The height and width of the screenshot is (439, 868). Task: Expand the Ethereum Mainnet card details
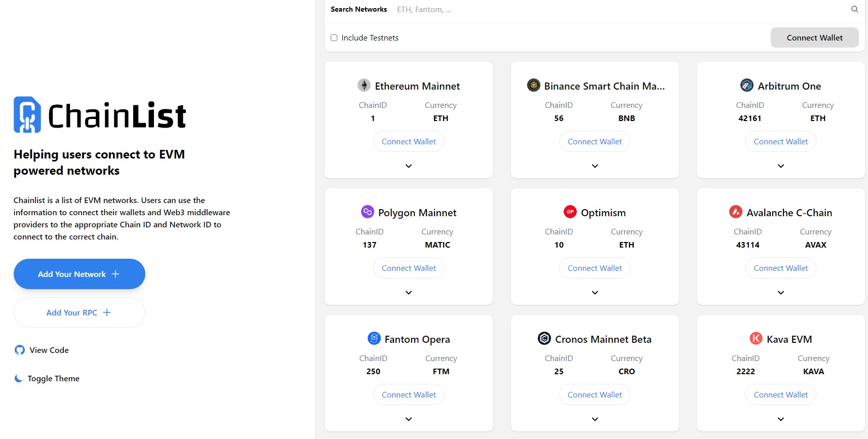[409, 166]
